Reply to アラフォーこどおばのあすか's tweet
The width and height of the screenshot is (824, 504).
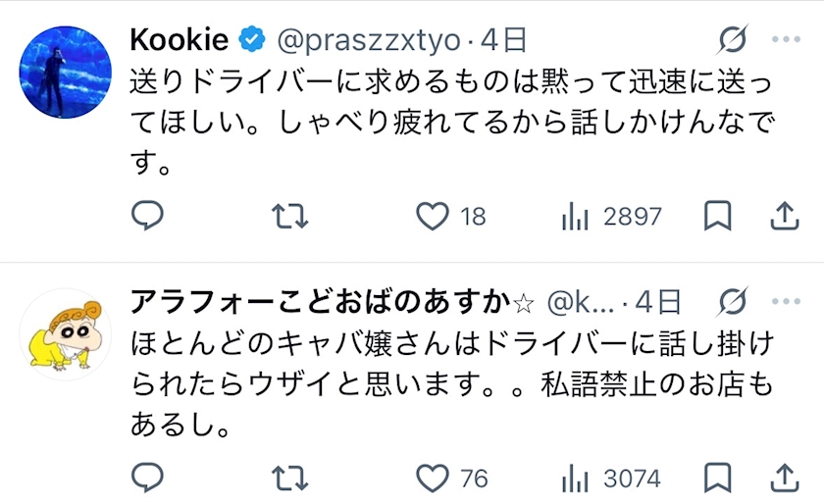tap(147, 479)
